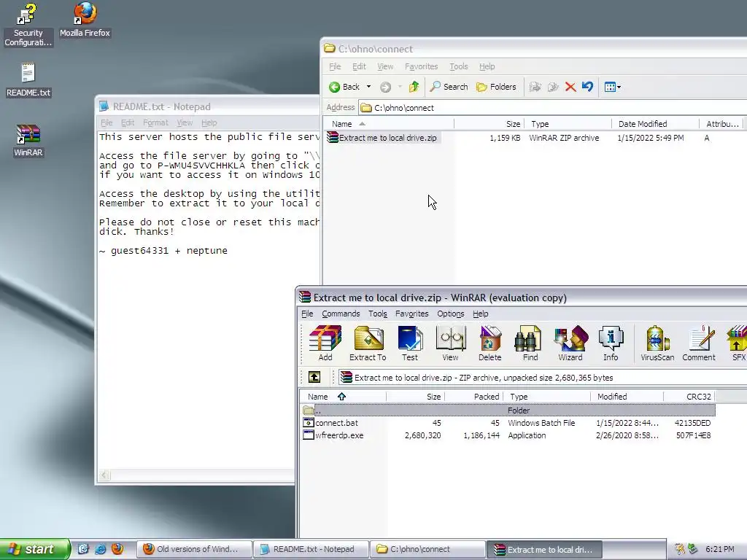Select README.txt on the desktop
This screenshot has width=747, height=560.
pyautogui.click(x=28, y=80)
